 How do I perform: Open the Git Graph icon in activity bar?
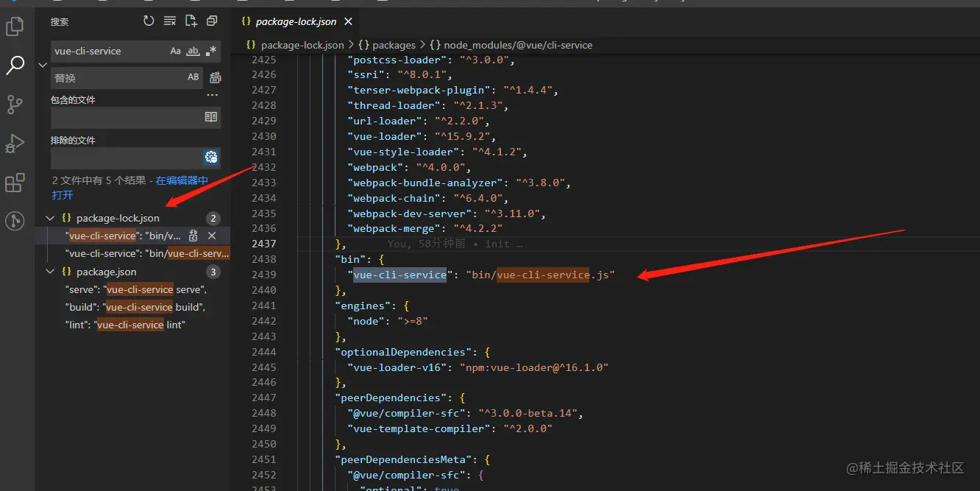[15, 221]
